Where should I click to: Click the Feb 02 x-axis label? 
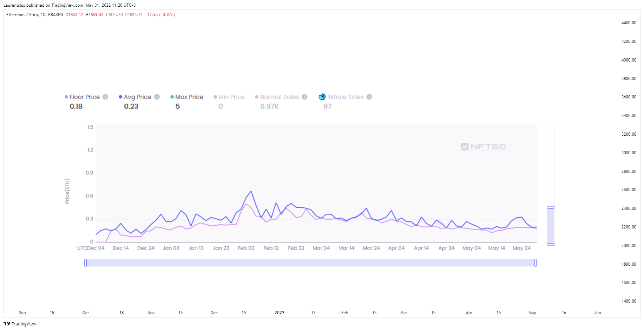point(246,248)
